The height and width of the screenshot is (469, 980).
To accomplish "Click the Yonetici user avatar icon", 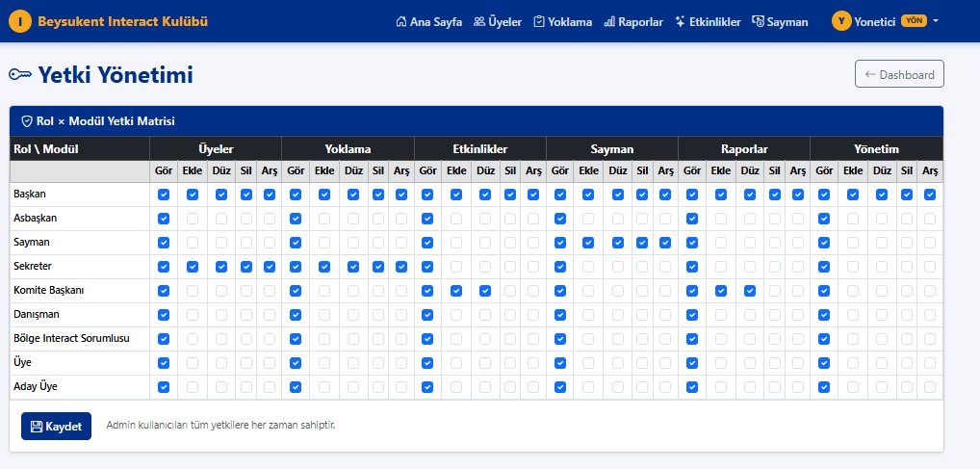I will pyautogui.click(x=841, y=21).
